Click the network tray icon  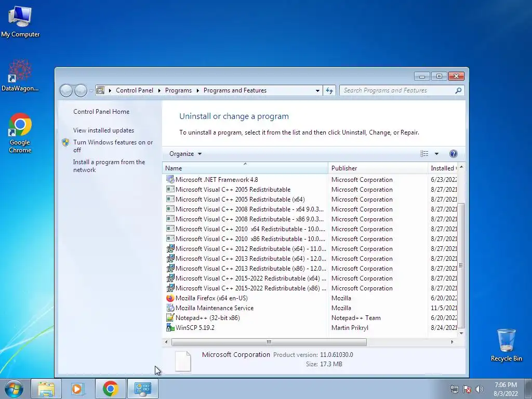454,389
